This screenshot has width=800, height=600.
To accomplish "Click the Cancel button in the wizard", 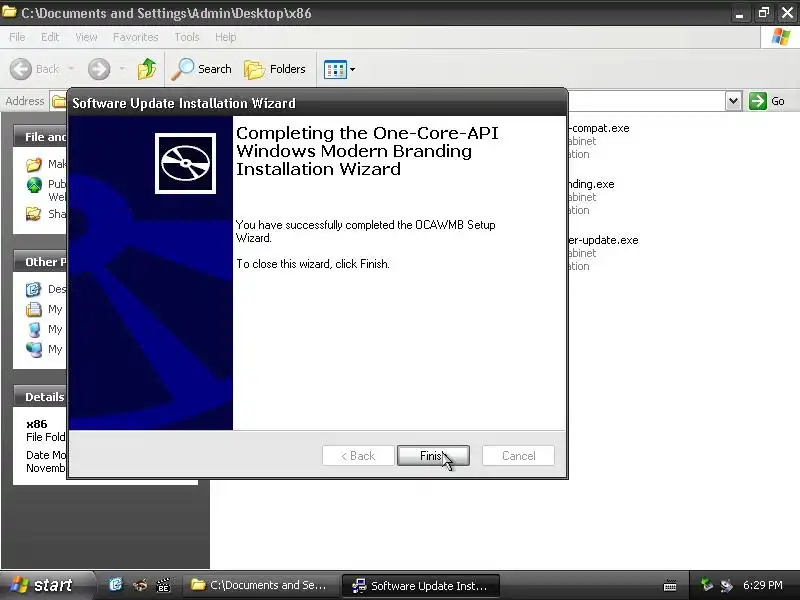I will (x=518, y=456).
